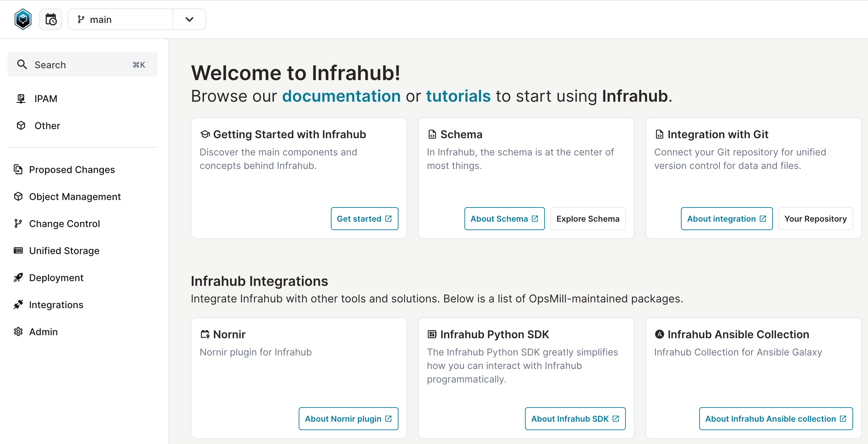Click the Get started button
Image resolution: width=868 pixels, height=444 pixels.
coord(364,219)
